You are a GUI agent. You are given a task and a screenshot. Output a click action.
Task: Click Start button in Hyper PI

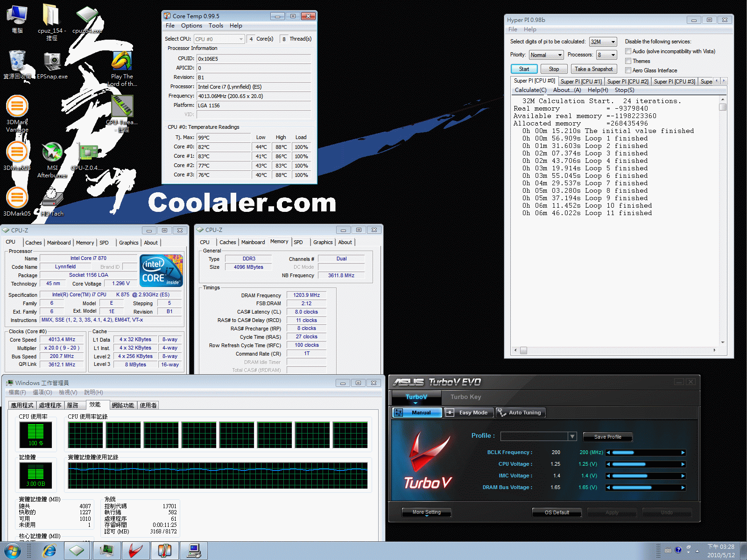point(524,69)
